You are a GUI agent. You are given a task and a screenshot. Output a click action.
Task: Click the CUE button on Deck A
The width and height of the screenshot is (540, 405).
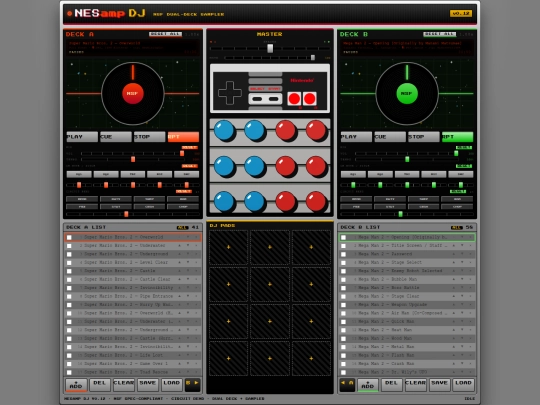point(116,137)
